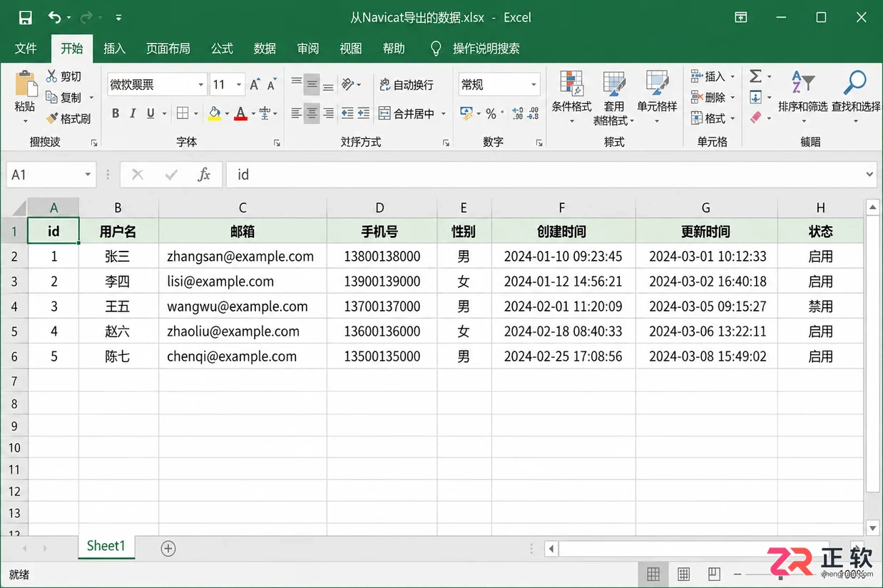Screen dimensions: 883x588
Task: Save the workbook with the floppy disk icon
Action: [26, 17]
